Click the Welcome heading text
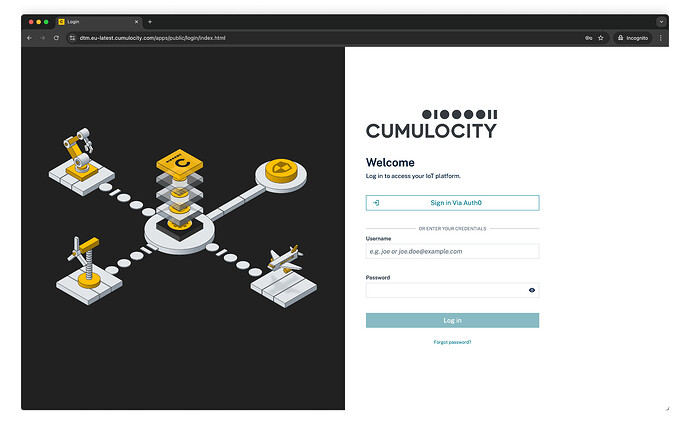The image size is (690, 437). [390, 162]
